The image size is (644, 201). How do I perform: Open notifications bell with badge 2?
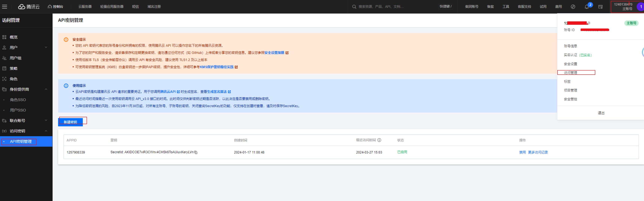pyautogui.click(x=586, y=7)
